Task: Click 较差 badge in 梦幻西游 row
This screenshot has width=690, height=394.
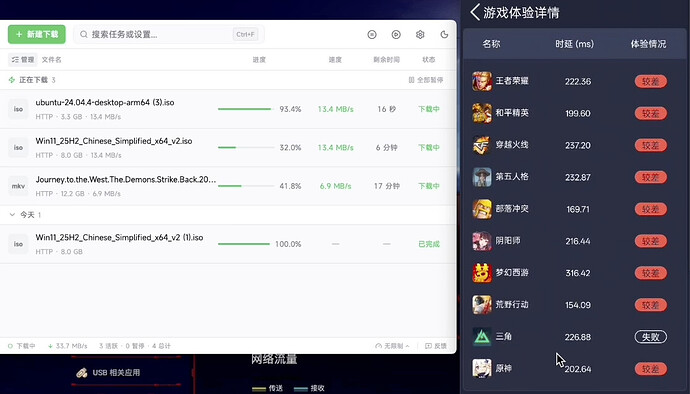Action: tap(650, 273)
